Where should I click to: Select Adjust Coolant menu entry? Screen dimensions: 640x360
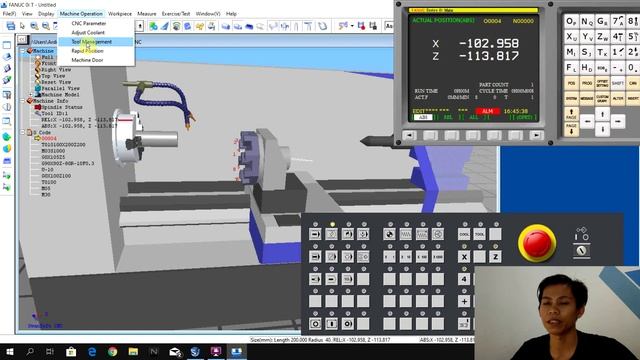tap(88, 32)
